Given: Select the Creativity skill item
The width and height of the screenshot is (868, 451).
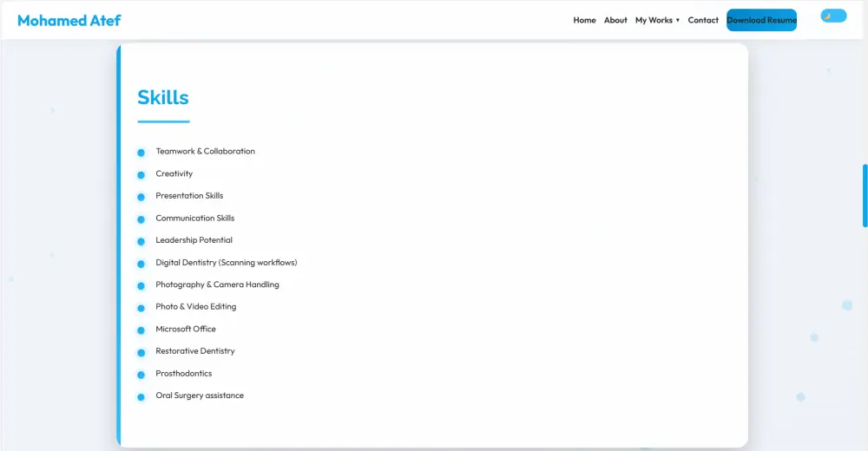Looking at the screenshot, I should tap(174, 173).
